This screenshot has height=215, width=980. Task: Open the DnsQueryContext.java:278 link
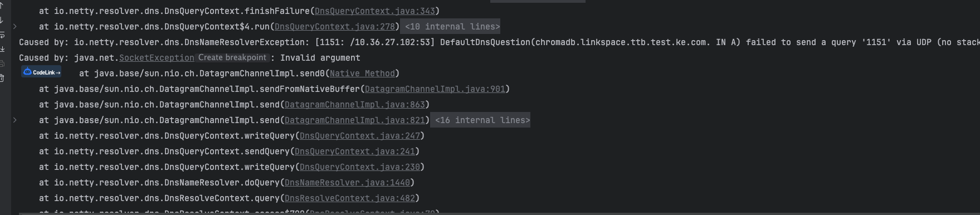[x=335, y=27]
